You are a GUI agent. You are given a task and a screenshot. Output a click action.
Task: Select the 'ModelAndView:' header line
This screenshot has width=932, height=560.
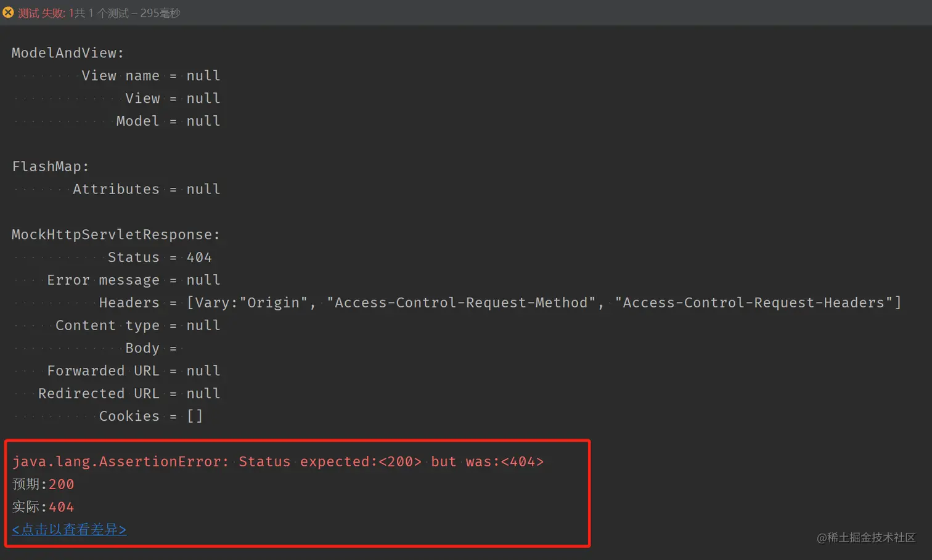point(68,53)
